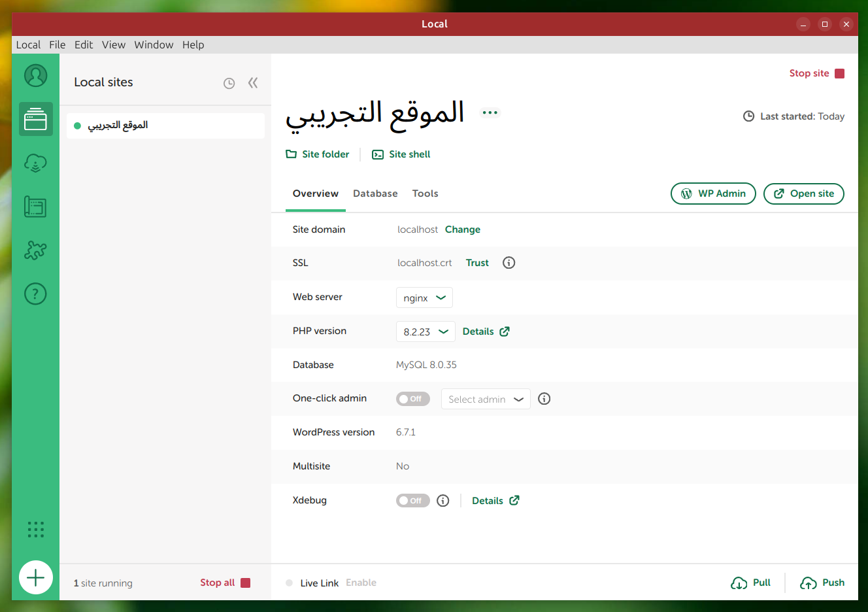Click Enable next to Live Link
Image resolution: width=868 pixels, height=612 pixels.
pyautogui.click(x=361, y=583)
